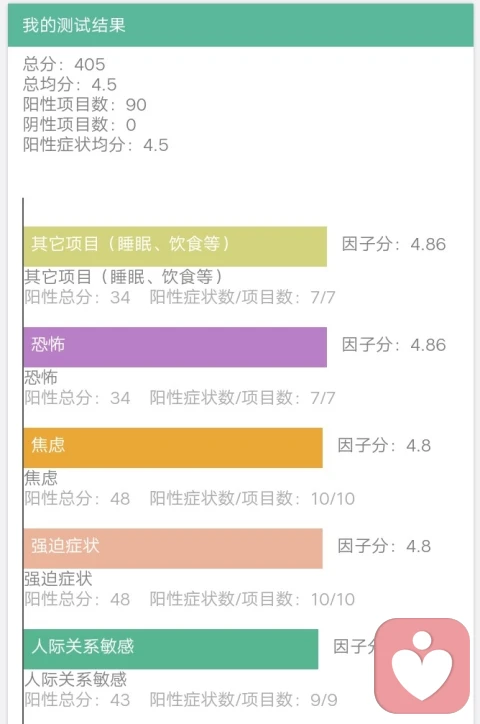Select the yellow 其它项目 bar

click(x=175, y=247)
